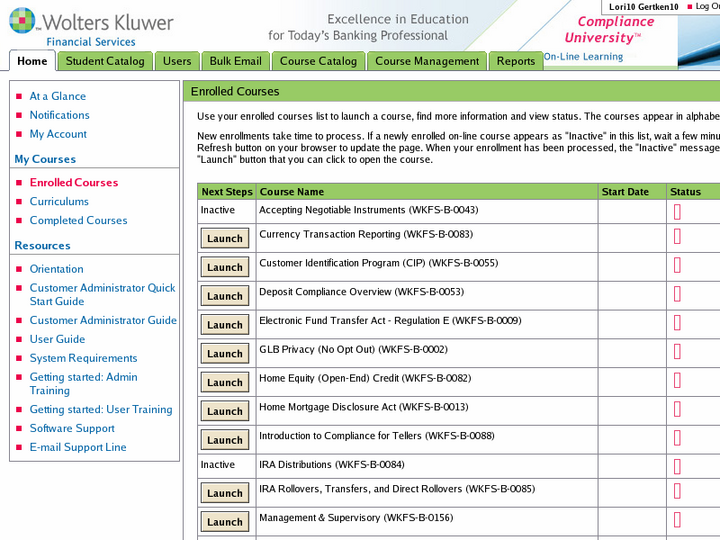Open Customer Administrator Guide link
This screenshot has width=720, height=540.
point(103,320)
